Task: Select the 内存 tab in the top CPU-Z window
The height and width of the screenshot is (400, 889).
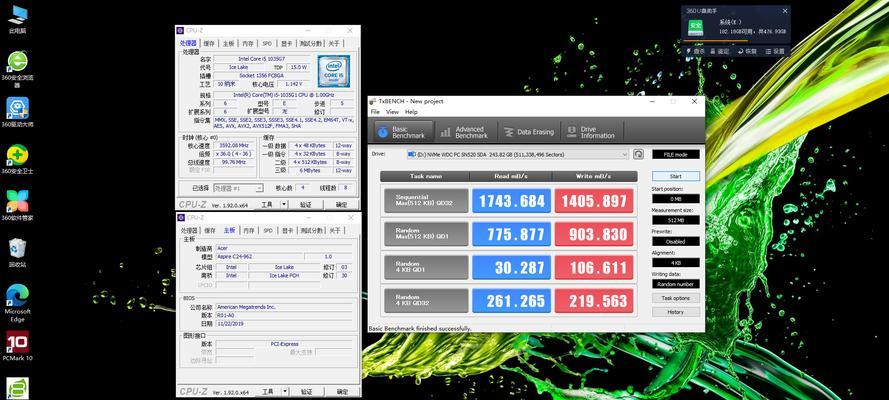Action: coord(248,44)
